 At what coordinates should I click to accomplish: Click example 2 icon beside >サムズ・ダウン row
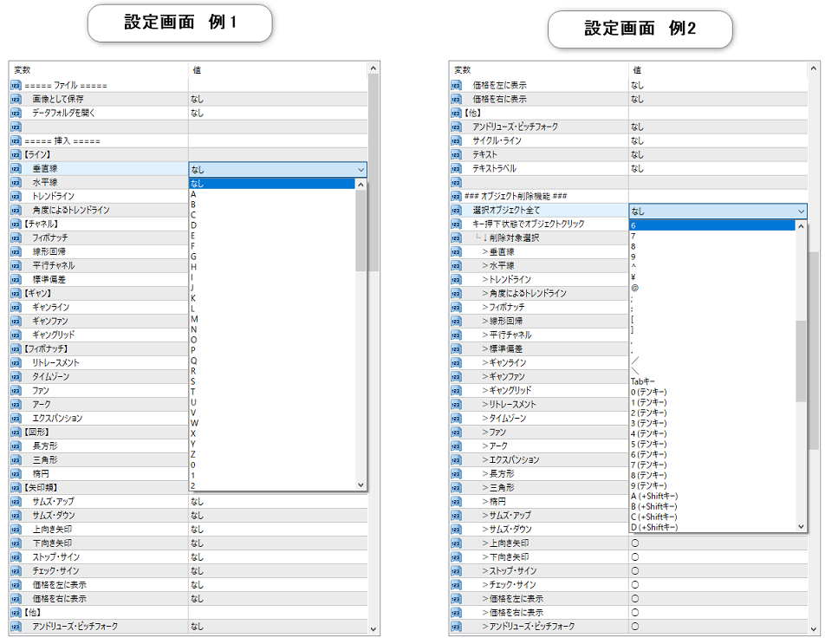[x=456, y=530]
